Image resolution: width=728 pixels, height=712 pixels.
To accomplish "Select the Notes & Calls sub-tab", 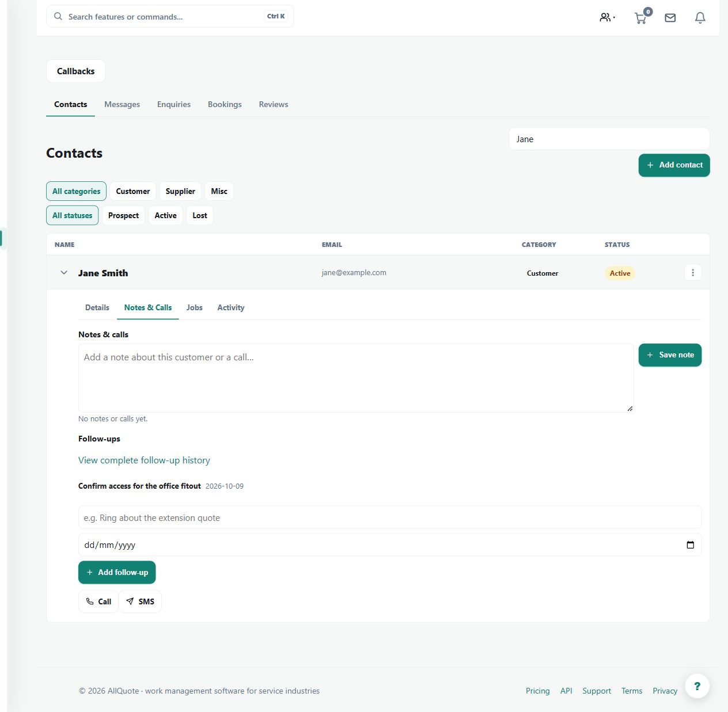I will tap(148, 308).
